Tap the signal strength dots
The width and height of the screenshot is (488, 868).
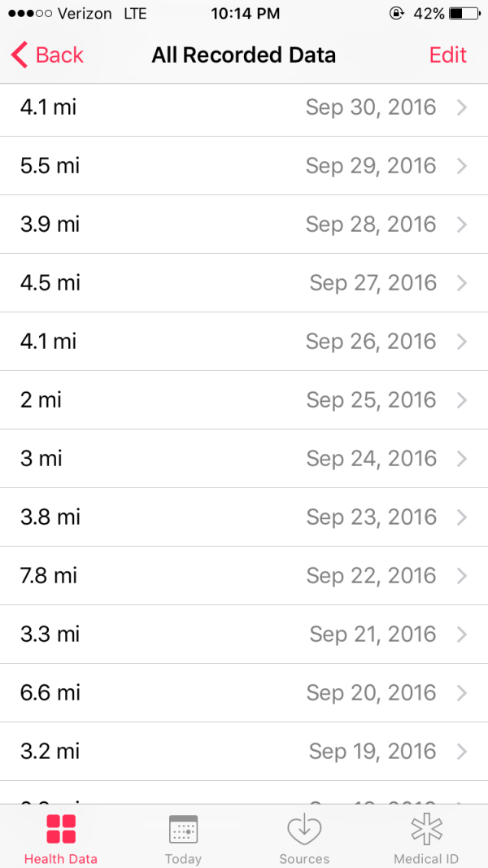pos(30,14)
